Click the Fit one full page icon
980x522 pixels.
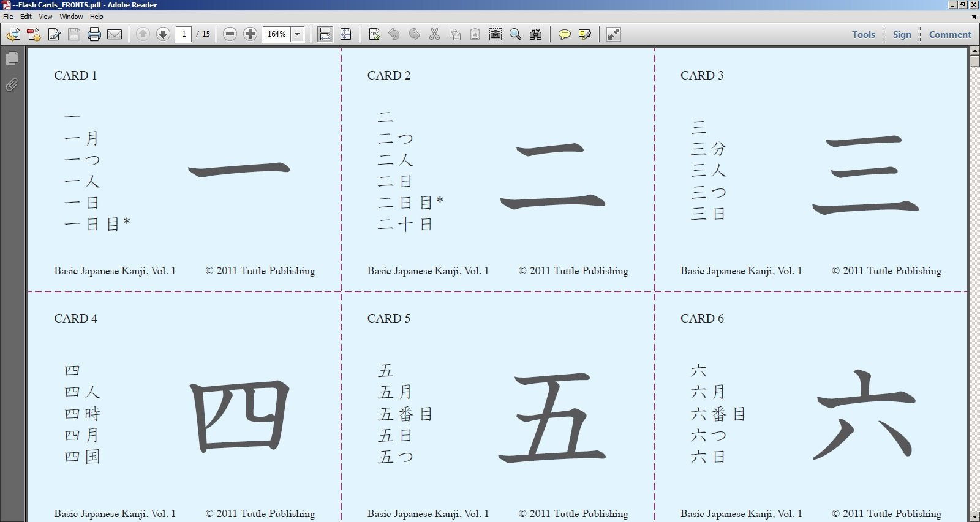click(x=346, y=34)
